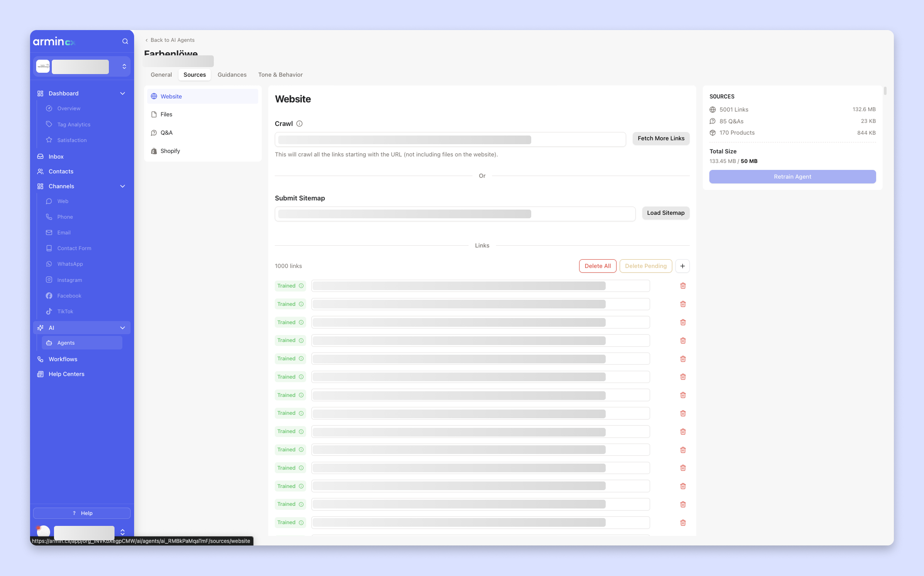Open the TikTok channel settings
Screen dimensions: 924x576
tap(65, 312)
